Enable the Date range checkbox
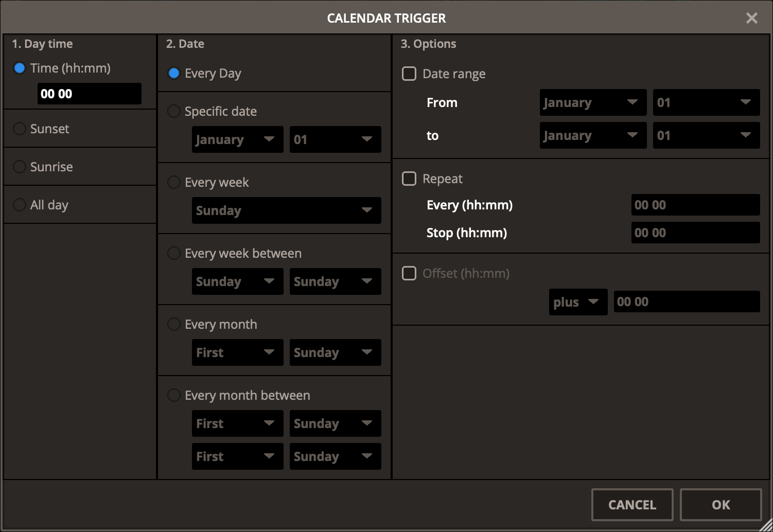Viewport: 773px width, 532px height. (x=409, y=74)
